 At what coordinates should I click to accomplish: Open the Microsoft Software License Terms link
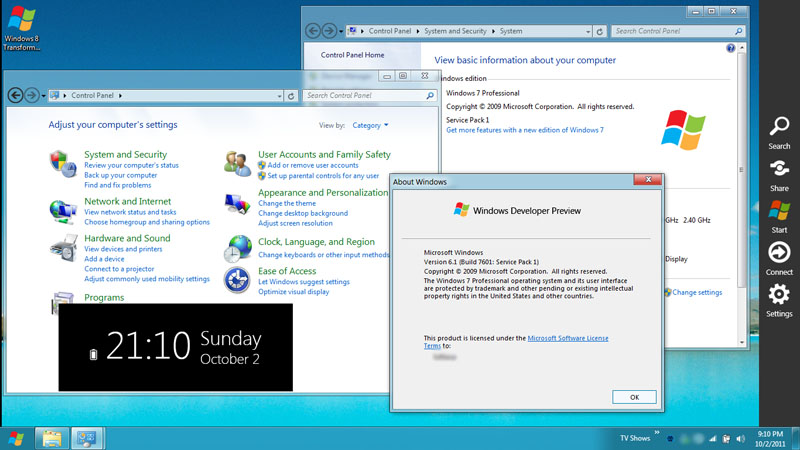(x=567, y=338)
